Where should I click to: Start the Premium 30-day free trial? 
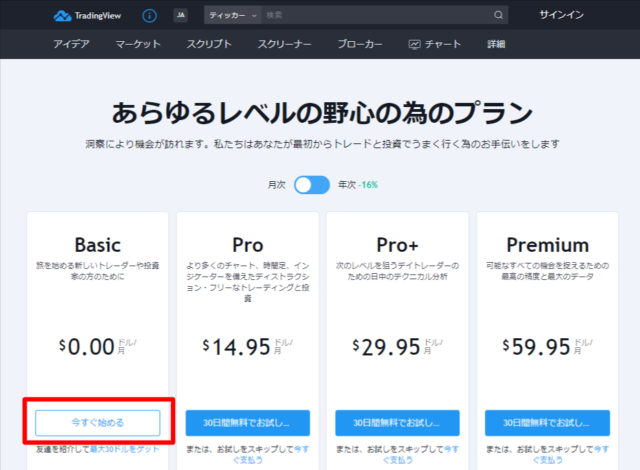(547, 423)
